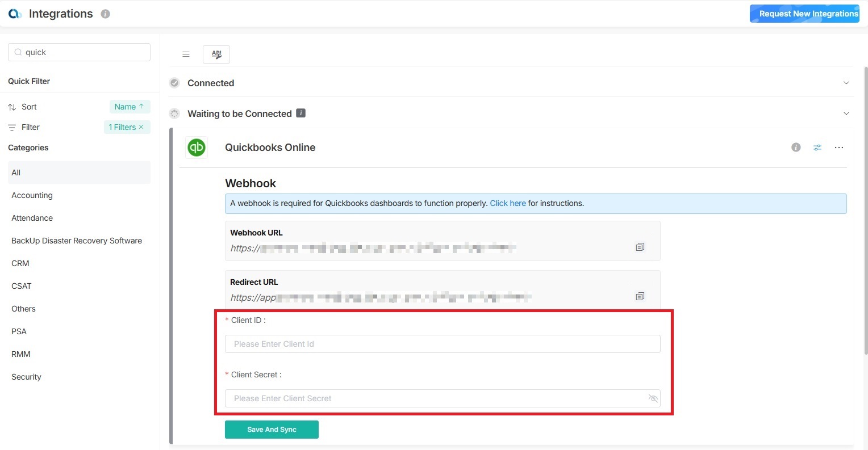The height and width of the screenshot is (450, 868).
Task: Select the Security category
Action: coord(26,377)
